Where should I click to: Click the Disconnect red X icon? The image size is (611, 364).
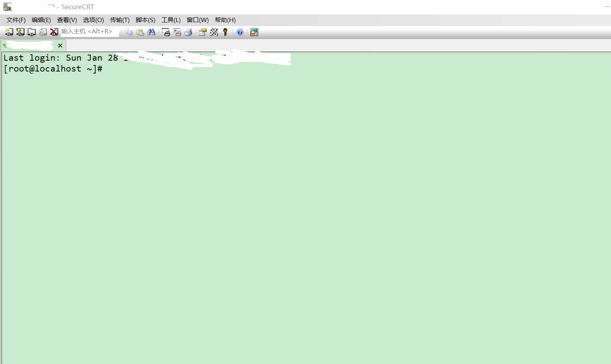(54, 32)
